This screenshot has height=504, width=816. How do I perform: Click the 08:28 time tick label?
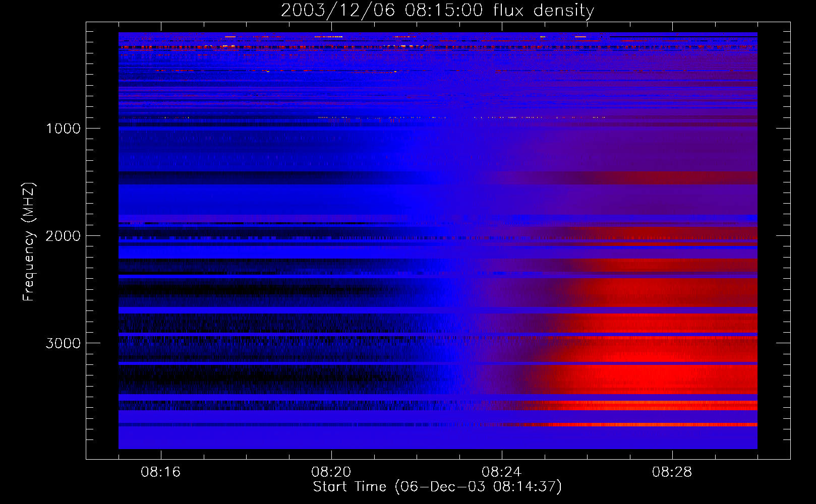(672, 472)
